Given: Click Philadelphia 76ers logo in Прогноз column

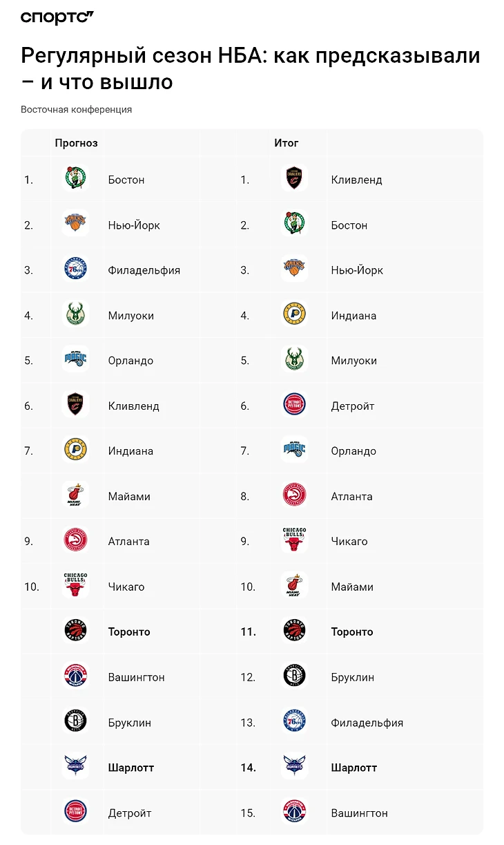Looking at the screenshot, I should point(75,269).
